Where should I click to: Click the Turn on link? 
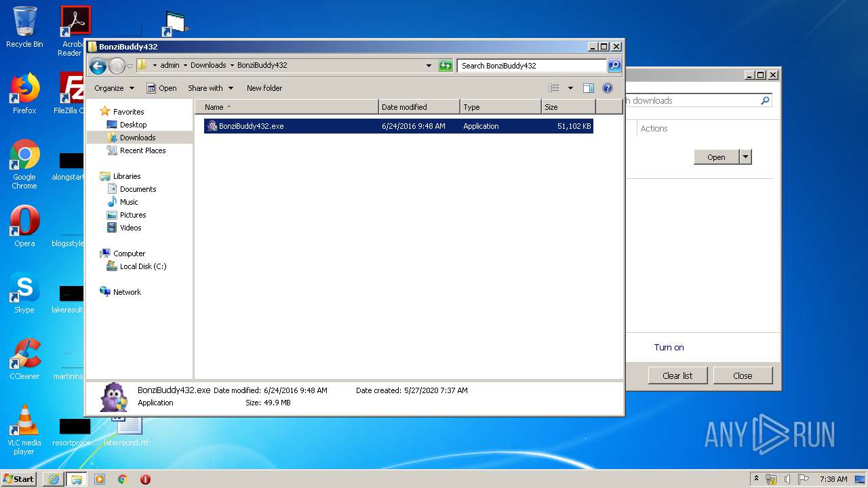click(x=669, y=347)
